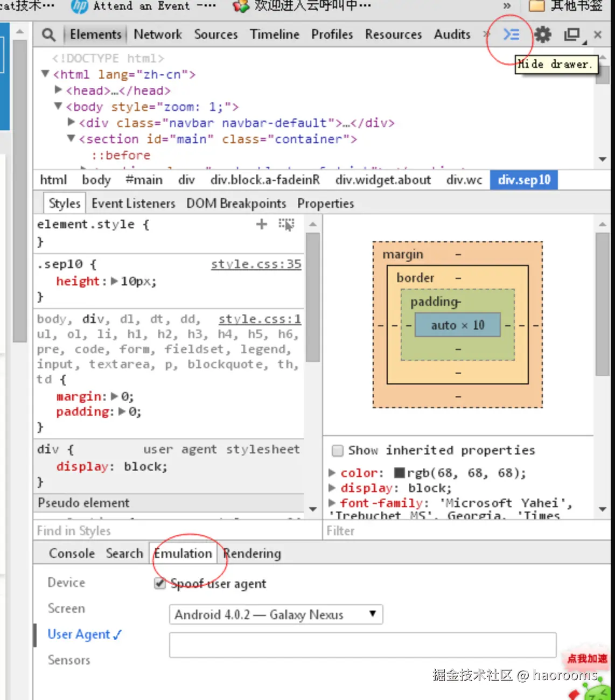The width and height of the screenshot is (615, 700).
Task: Open the Profiles tab
Action: point(332,34)
